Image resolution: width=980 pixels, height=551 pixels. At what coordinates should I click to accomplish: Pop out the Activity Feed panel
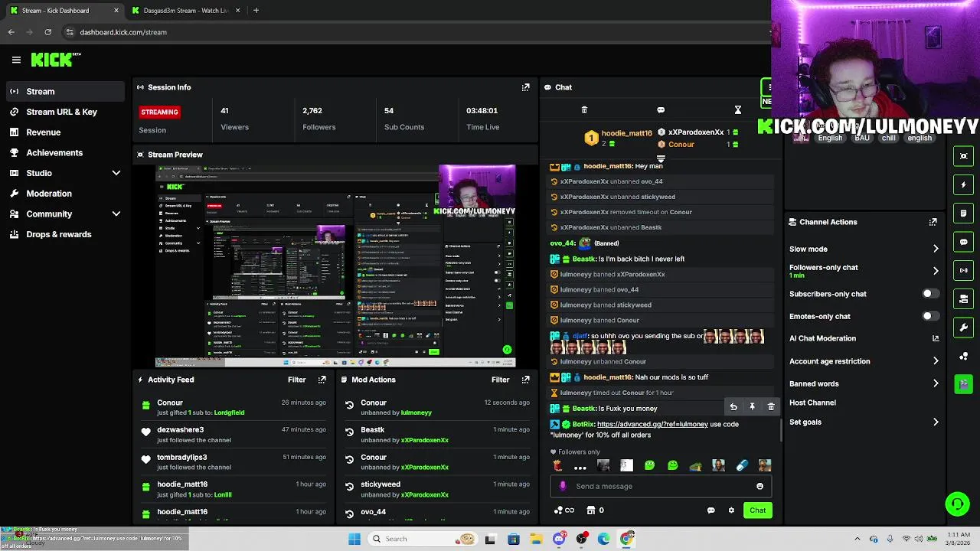click(322, 380)
